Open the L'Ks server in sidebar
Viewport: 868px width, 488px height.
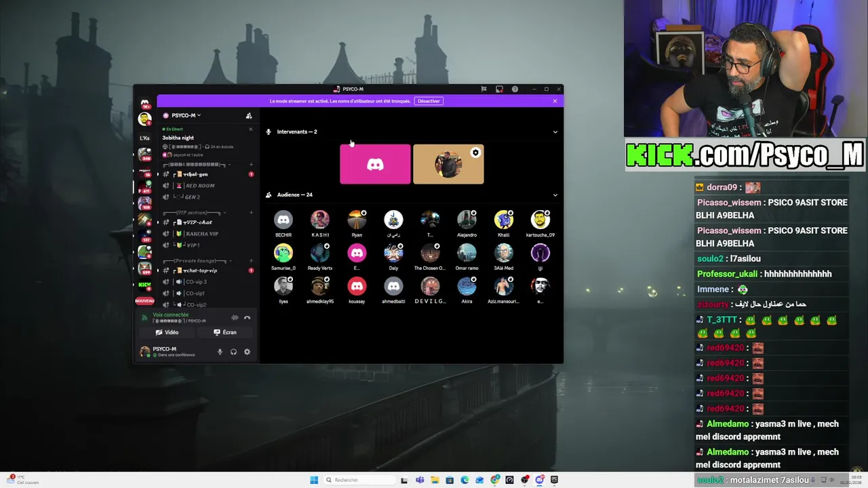click(144, 138)
